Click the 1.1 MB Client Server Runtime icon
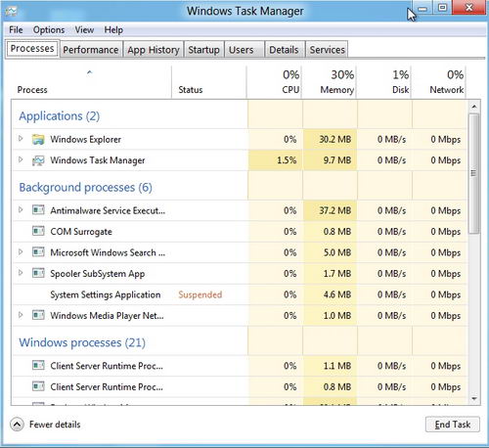This screenshot has width=489, height=448. [38, 366]
